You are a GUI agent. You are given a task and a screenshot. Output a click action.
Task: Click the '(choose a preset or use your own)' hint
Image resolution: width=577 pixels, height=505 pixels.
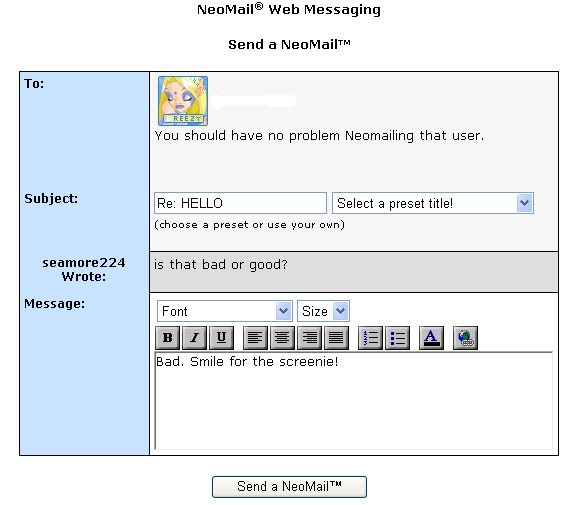click(249, 225)
